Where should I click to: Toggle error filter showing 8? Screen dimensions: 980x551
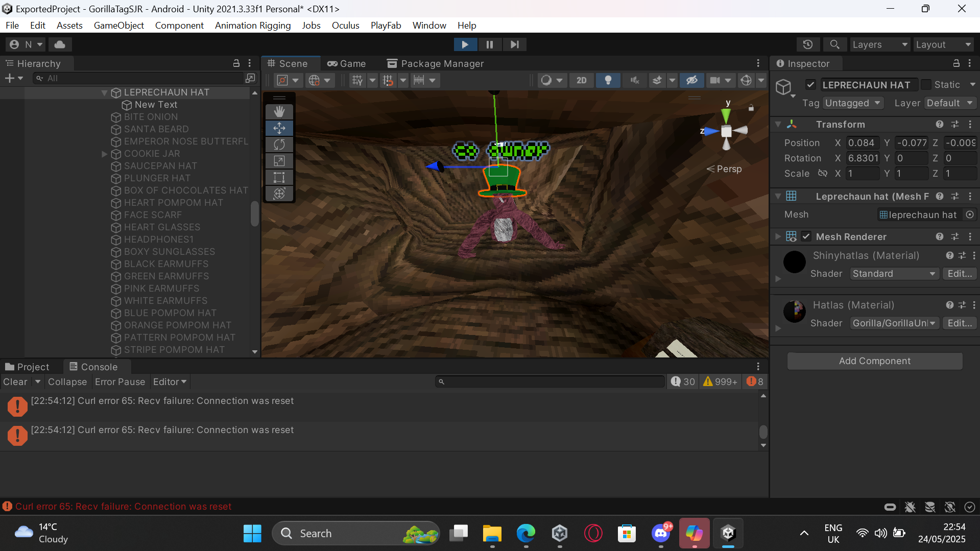click(x=755, y=381)
